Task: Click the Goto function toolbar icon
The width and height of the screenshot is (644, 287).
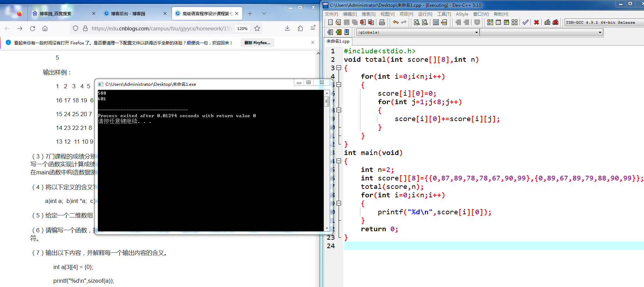Action: point(436,22)
